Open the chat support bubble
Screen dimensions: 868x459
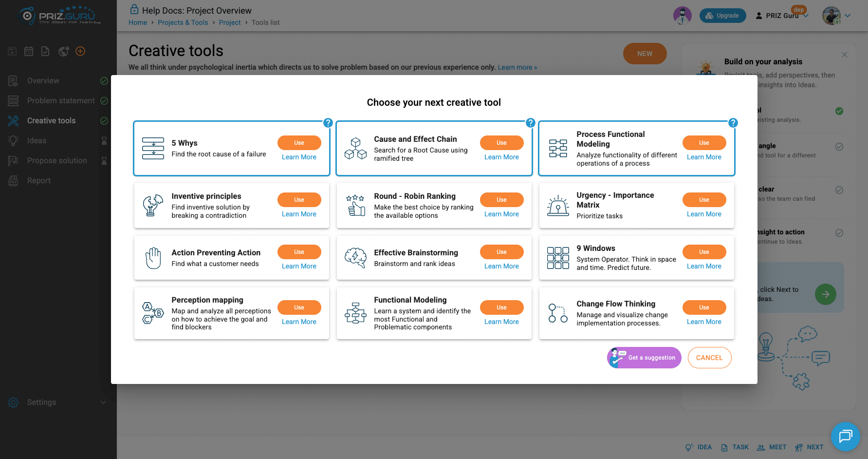(846, 436)
